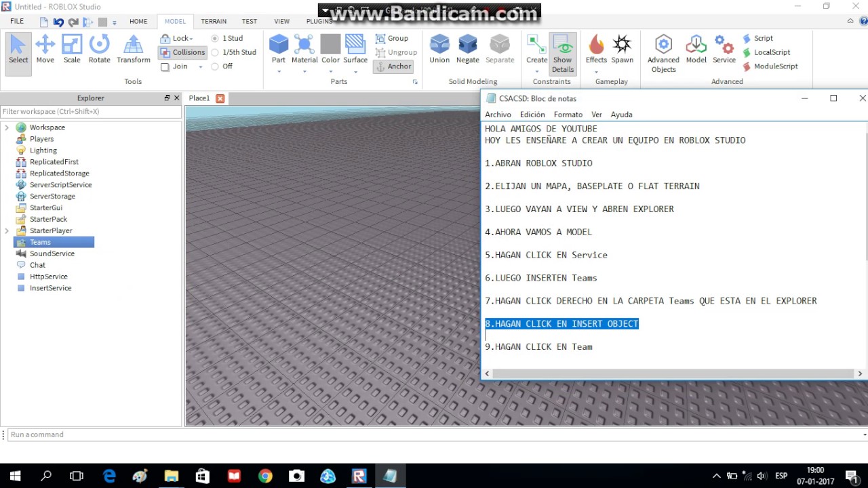Click the Ungroup button
This screenshot has height=488, width=868.
tap(396, 52)
